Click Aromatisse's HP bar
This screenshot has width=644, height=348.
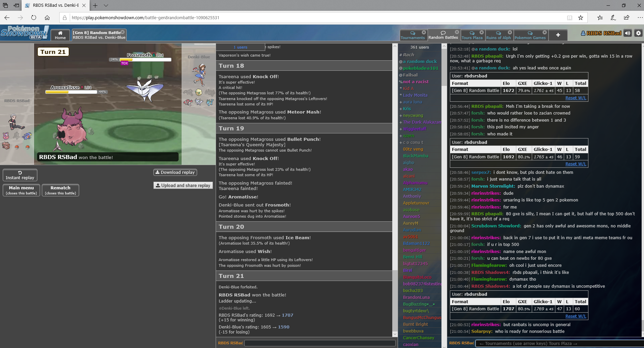[x=71, y=92]
